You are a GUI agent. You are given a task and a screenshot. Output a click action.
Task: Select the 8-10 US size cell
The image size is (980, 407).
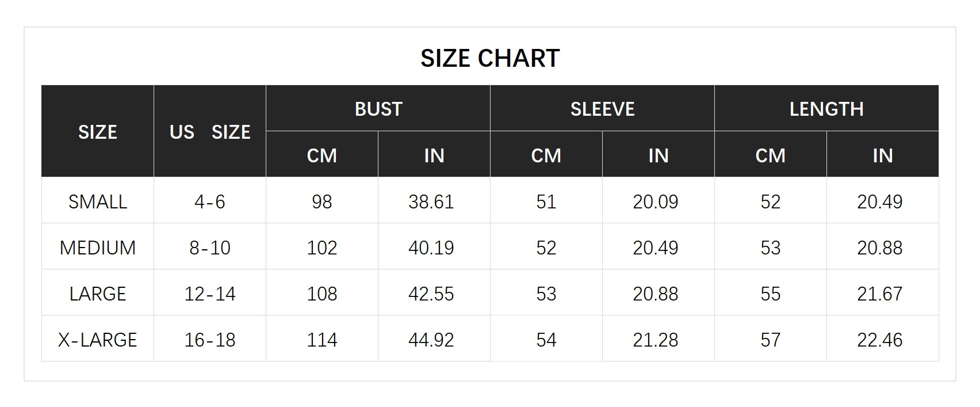point(210,248)
